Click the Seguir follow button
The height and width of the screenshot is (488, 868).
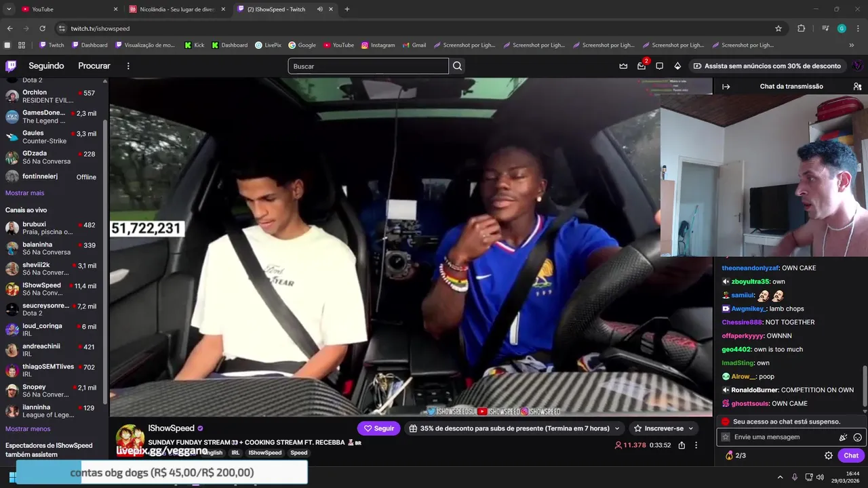coord(378,428)
